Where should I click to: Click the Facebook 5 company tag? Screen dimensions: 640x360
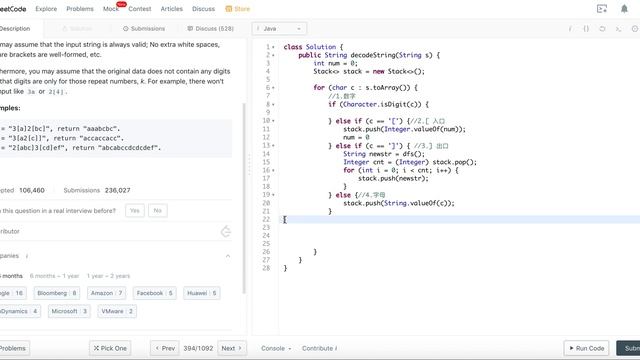coord(155,293)
